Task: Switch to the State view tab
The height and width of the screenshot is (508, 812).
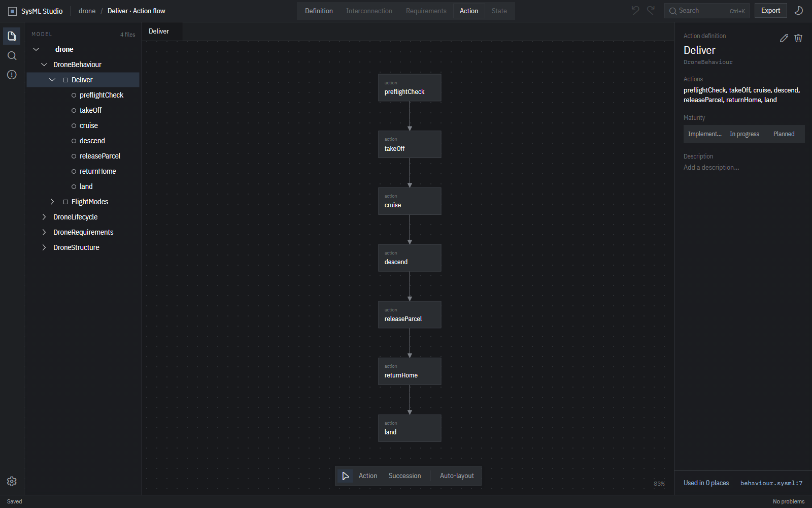Action: 499,11
